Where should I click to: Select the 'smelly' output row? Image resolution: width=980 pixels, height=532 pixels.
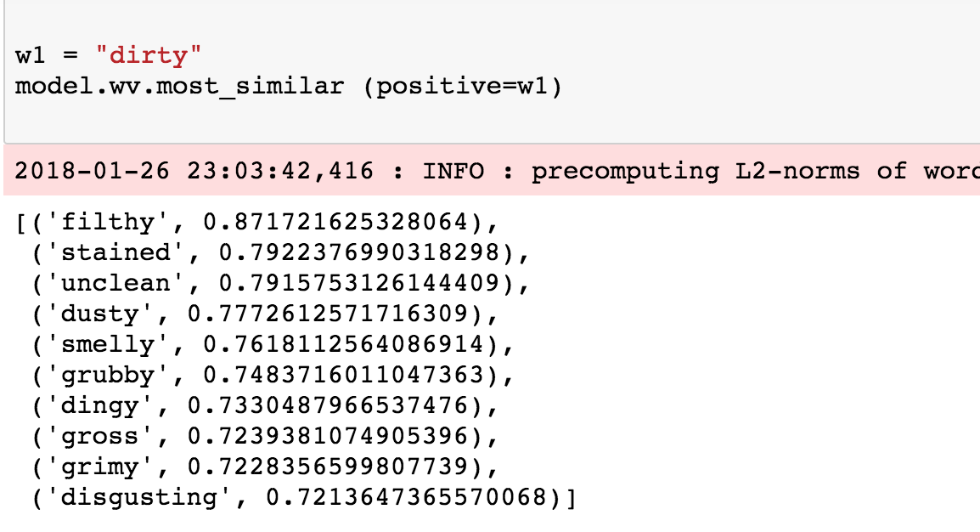273,344
